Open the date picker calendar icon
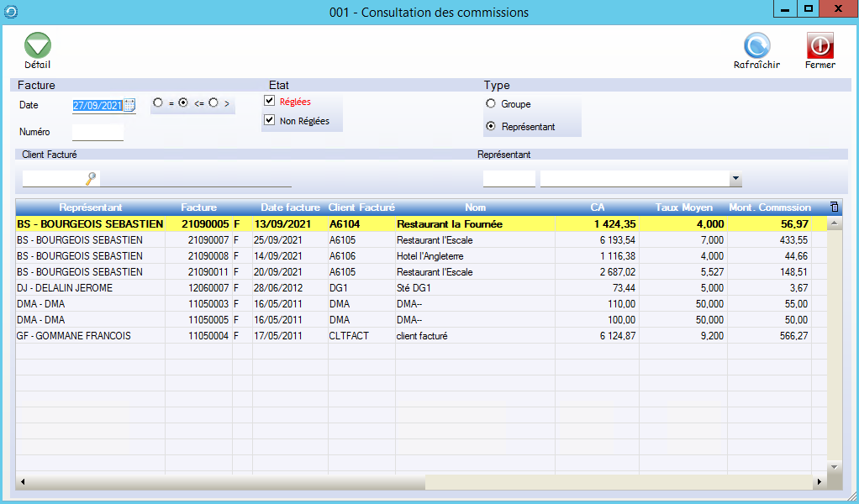The width and height of the screenshot is (859, 504). click(x=129, y=105)
